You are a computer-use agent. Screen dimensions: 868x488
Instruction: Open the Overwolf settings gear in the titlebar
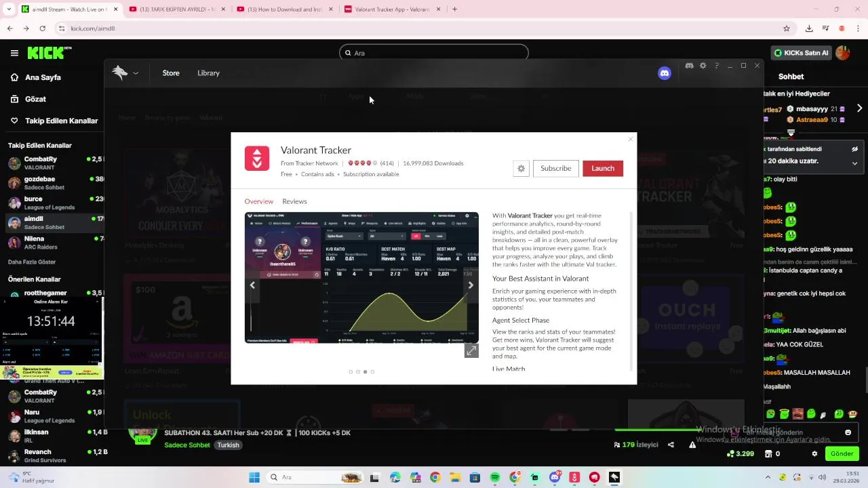[703, 66]
